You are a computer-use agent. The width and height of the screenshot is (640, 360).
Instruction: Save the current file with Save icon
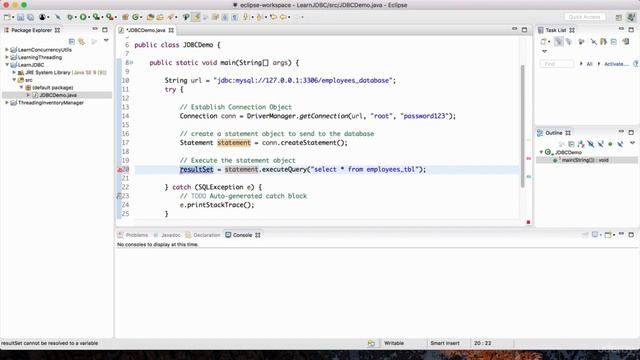point(20,17)
